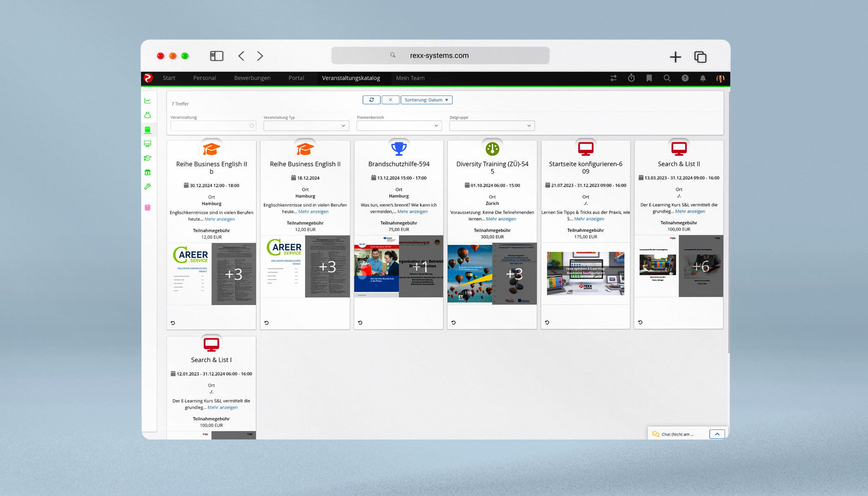Open the e-learning monitor icon in sidebar
The height and width of the screenshot is (496, 868).
coord(148,143)
